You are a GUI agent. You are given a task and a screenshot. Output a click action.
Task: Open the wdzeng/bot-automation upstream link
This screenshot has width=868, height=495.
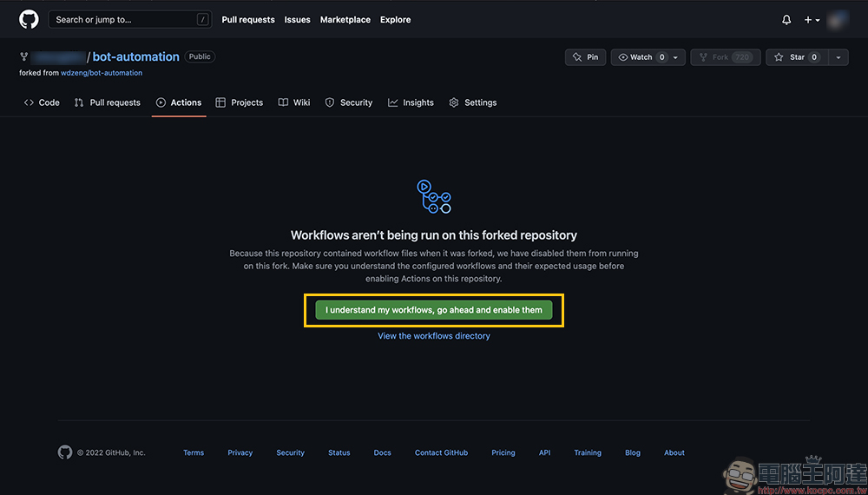point(102,73)
